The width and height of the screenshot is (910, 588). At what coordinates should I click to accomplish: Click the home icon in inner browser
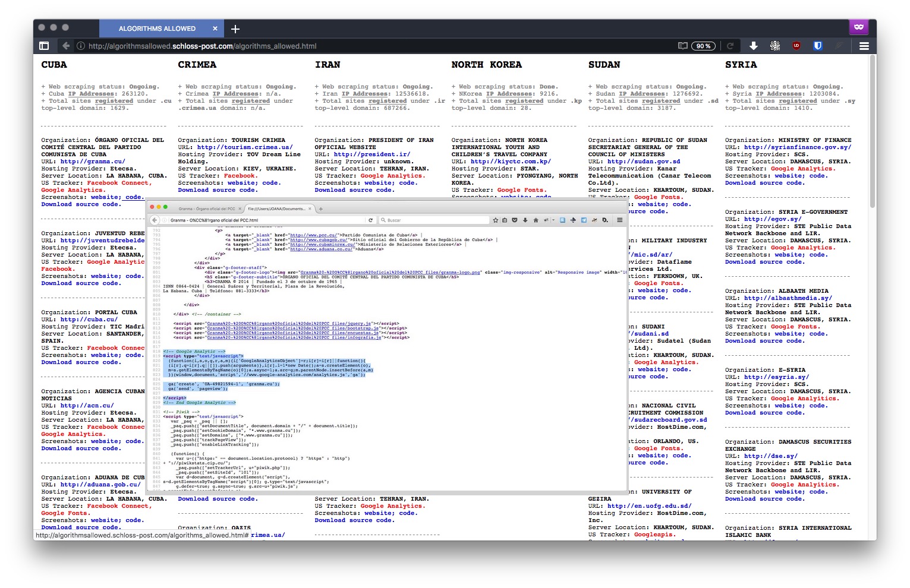click(536, 220)
